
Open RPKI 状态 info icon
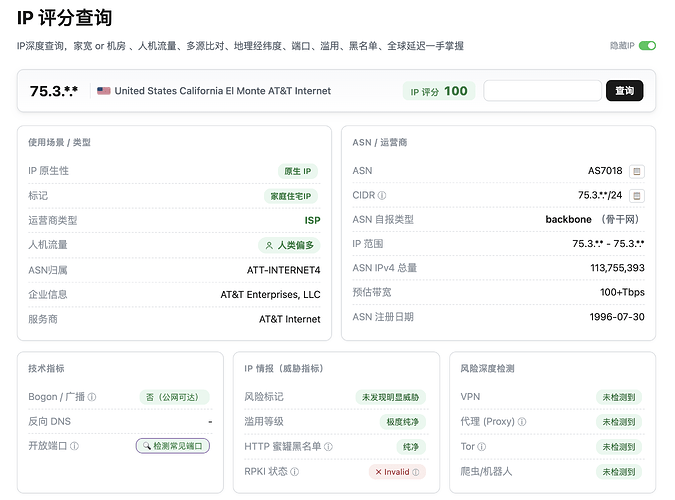(x=294, y=472)
